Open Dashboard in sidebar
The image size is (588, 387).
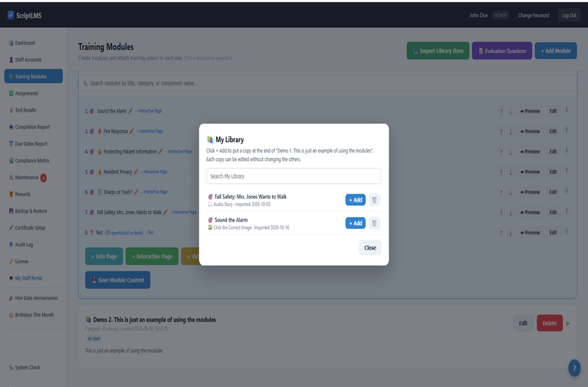tap(33, 43)
